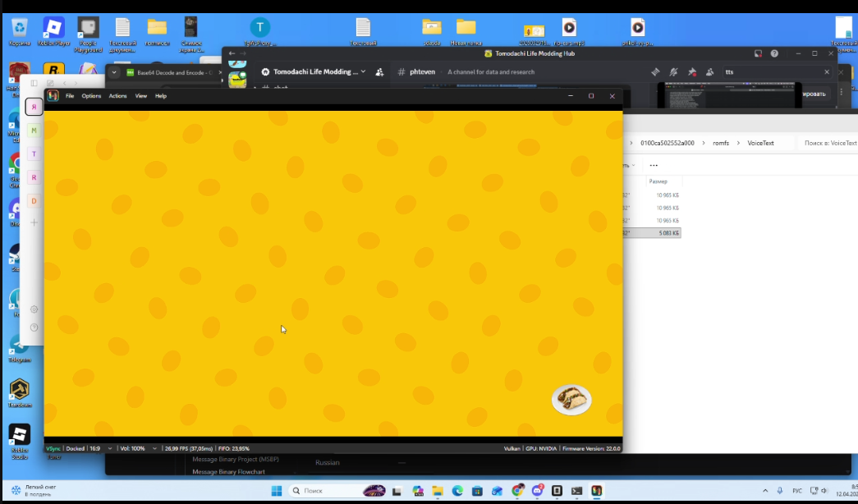The image size is (858, 504).
Task: Open File Explorer from the taskbar
Action: [x=437, y=490]
